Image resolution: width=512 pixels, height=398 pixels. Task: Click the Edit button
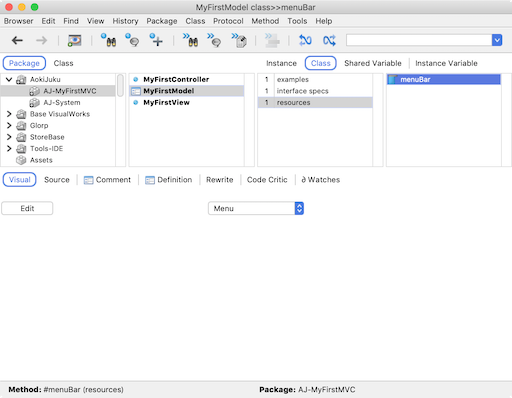click(x=27, y=208)
